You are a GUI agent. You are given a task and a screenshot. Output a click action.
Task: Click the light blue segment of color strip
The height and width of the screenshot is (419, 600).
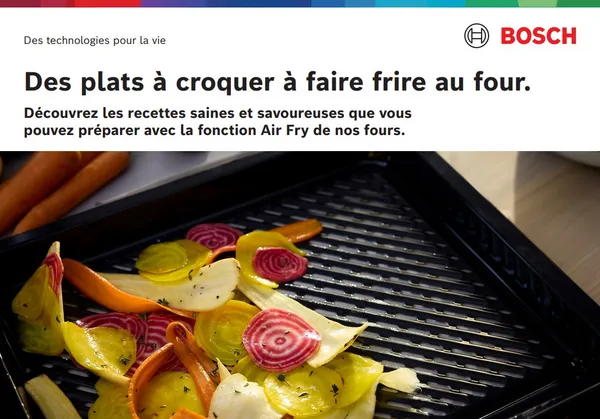point(419,3)
